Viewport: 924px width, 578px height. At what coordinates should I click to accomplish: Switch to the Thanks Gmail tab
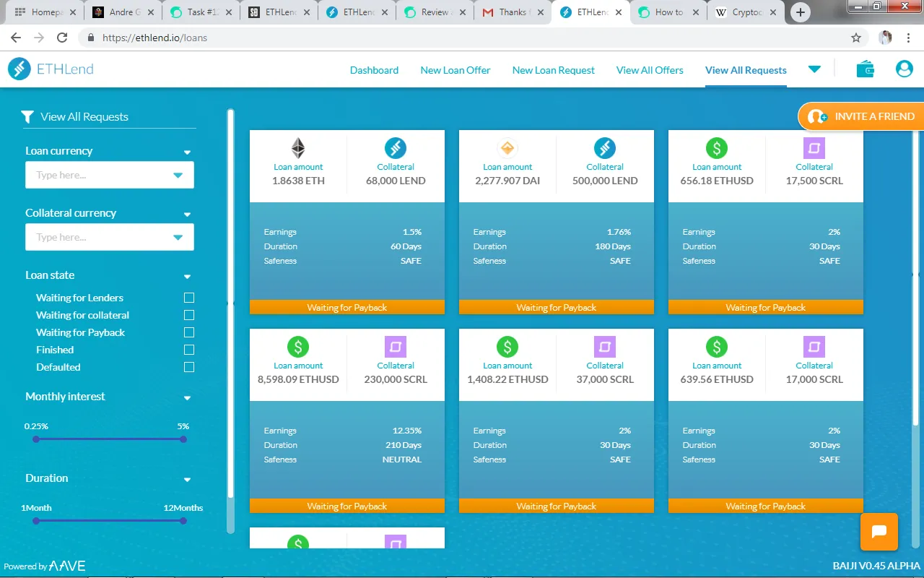click(512, 12)
